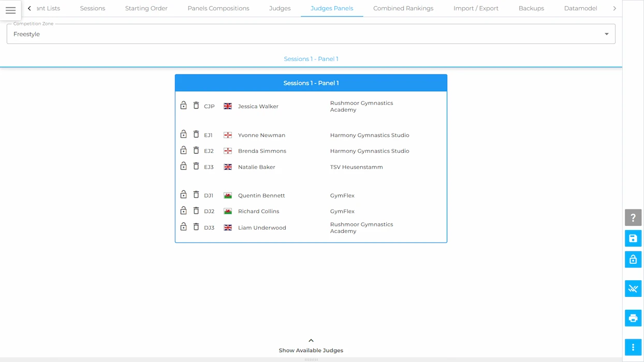644x362 pixels.
Task: Click Jessica Walker's UK flag
Action: point(228,106)
